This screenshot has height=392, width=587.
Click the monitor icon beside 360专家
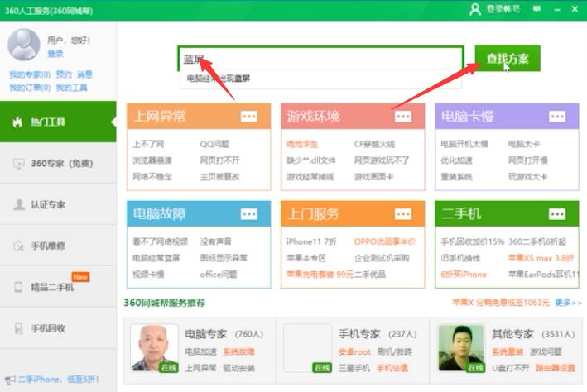[18, 164]
